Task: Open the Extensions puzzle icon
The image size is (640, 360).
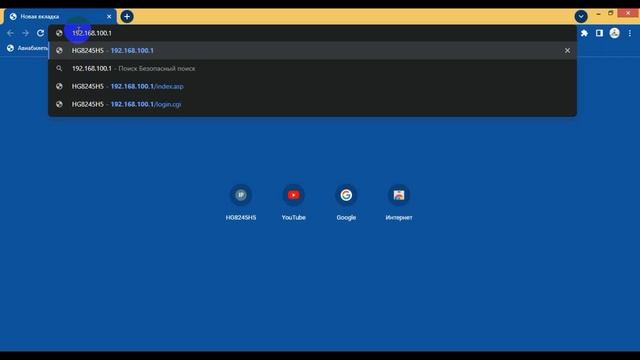Action: pos(584,33)
